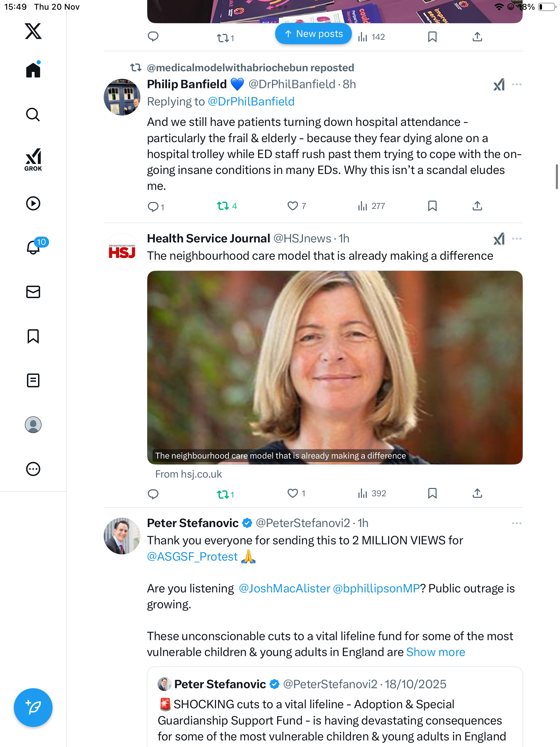The height and width of the screenshot is (747, 560).
Task: Like Philip Banfield's post
Action: (293, 206)
